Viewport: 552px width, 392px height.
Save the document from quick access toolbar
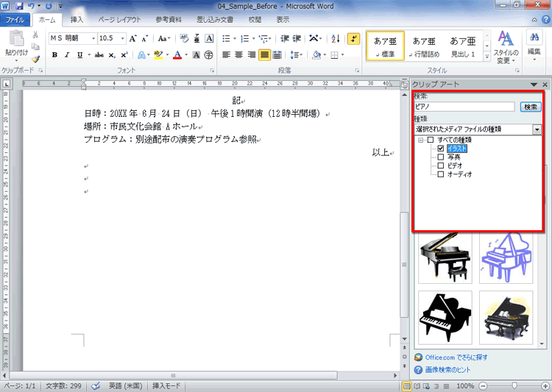tap(19, 6)
